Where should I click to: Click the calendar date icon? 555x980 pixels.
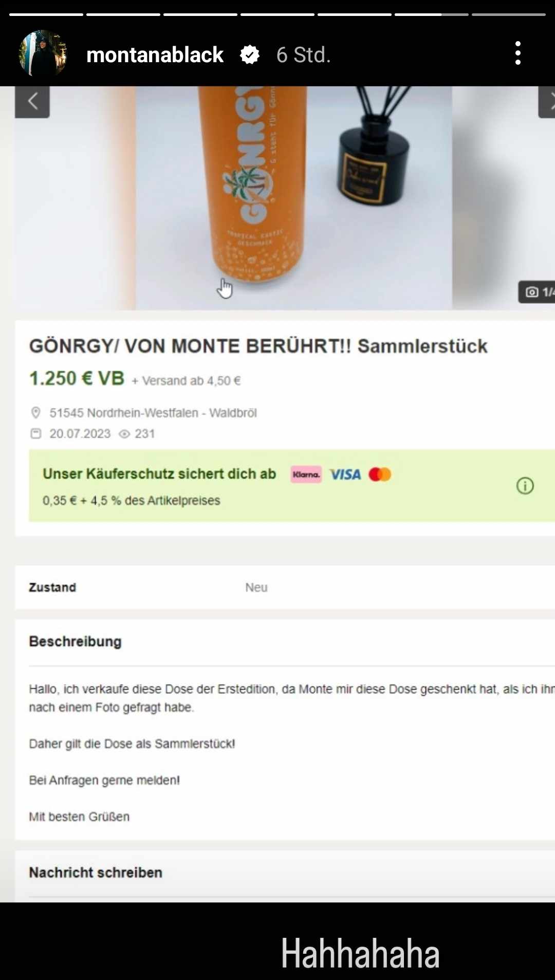click(x=35, y=434)
